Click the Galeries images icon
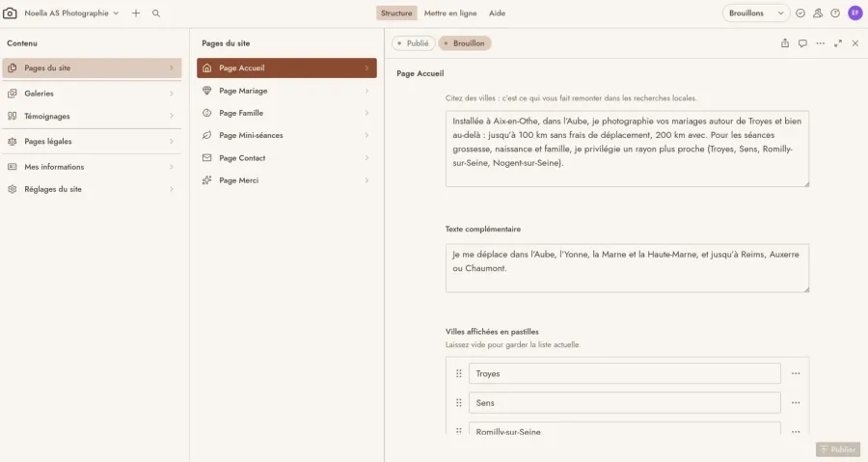The height and width of the screenshot is (462, 868). [13, 94]
